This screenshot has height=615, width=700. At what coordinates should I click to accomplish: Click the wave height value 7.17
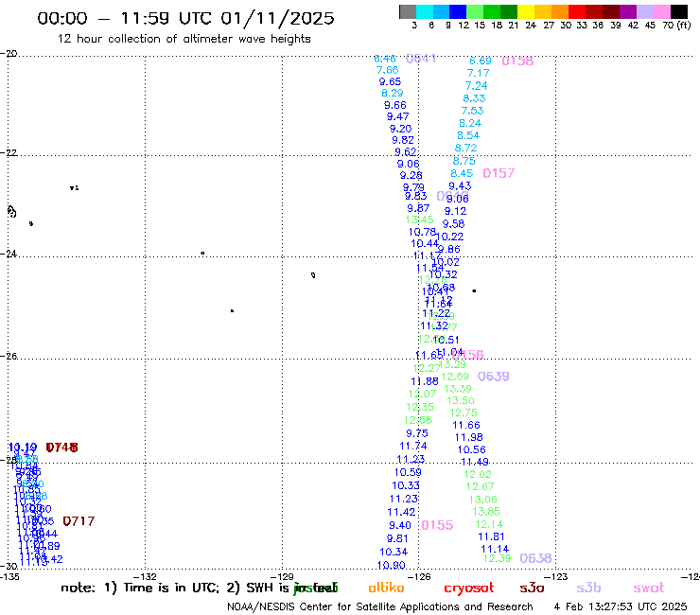pyautogui.click(x=478, y=73)
